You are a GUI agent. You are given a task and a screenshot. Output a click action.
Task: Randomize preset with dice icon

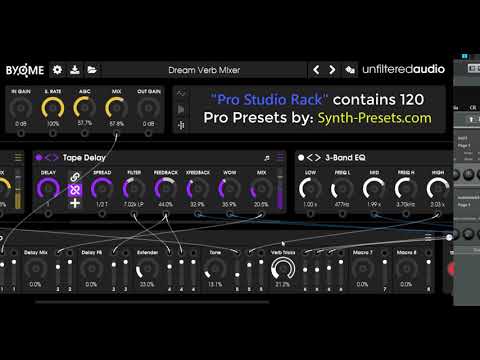pos(350,70)
